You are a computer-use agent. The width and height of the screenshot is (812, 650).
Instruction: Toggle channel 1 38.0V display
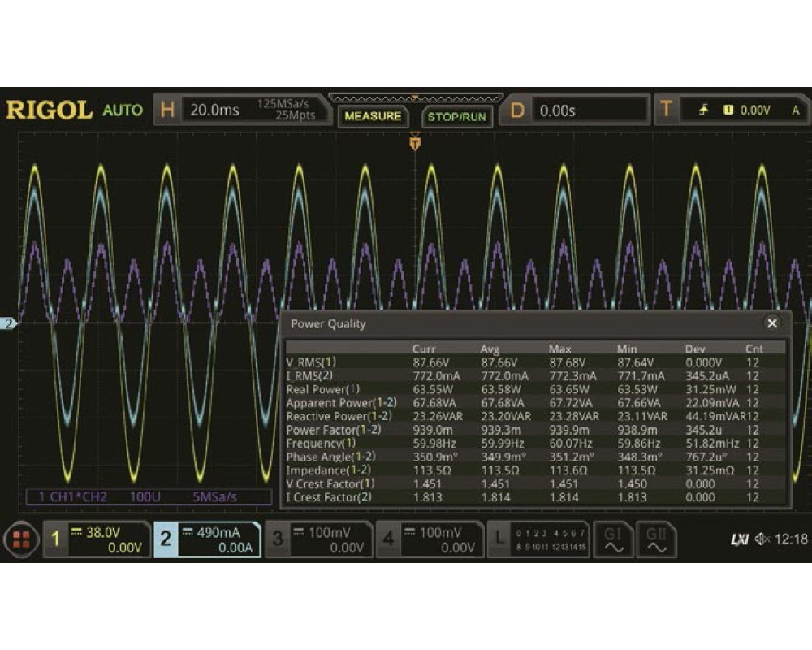point(97,539)
